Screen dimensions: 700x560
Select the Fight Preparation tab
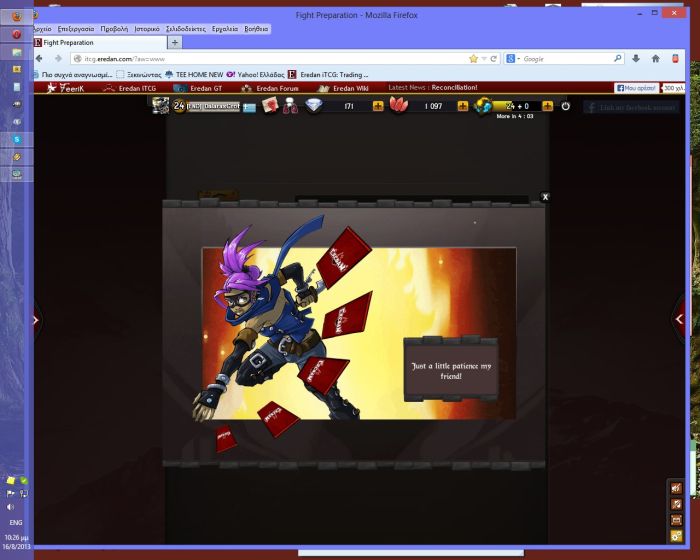(99, 42)
